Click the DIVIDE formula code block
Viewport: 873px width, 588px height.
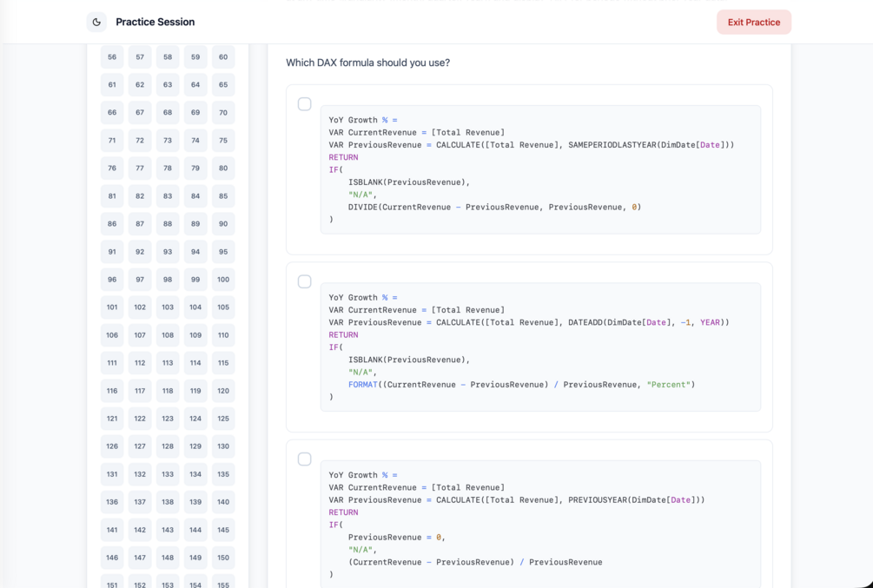tap(540, 169)
